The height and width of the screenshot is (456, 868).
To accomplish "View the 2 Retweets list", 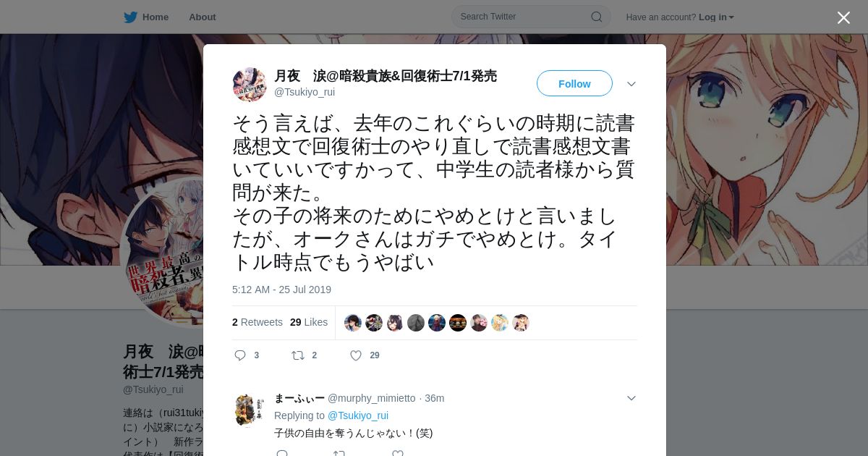I will [x=258, y=322].
